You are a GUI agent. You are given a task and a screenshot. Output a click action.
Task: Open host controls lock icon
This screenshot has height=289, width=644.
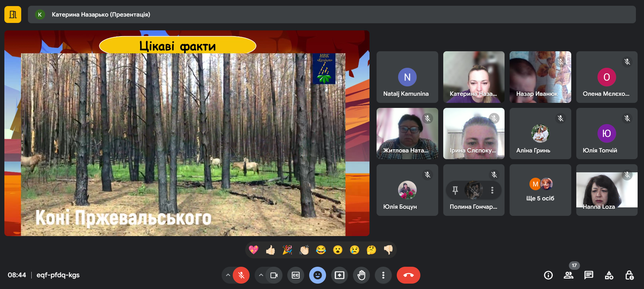(x=629, y=275)
